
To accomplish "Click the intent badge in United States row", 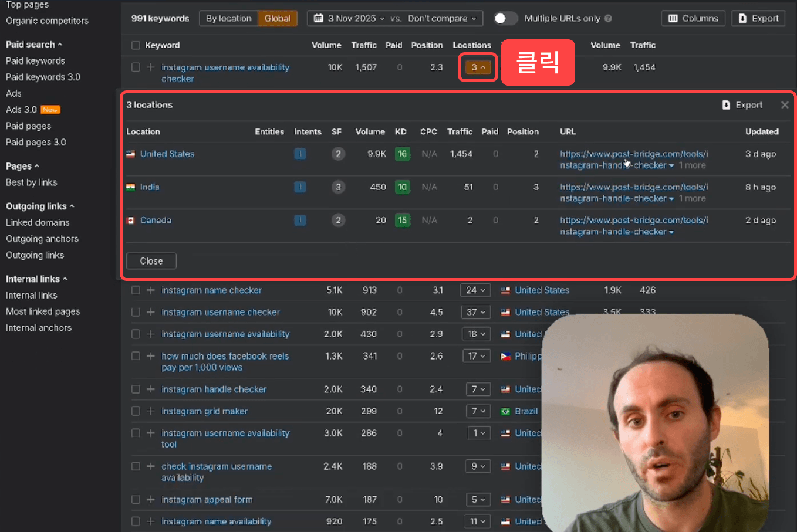I will (x=300, y=154).
